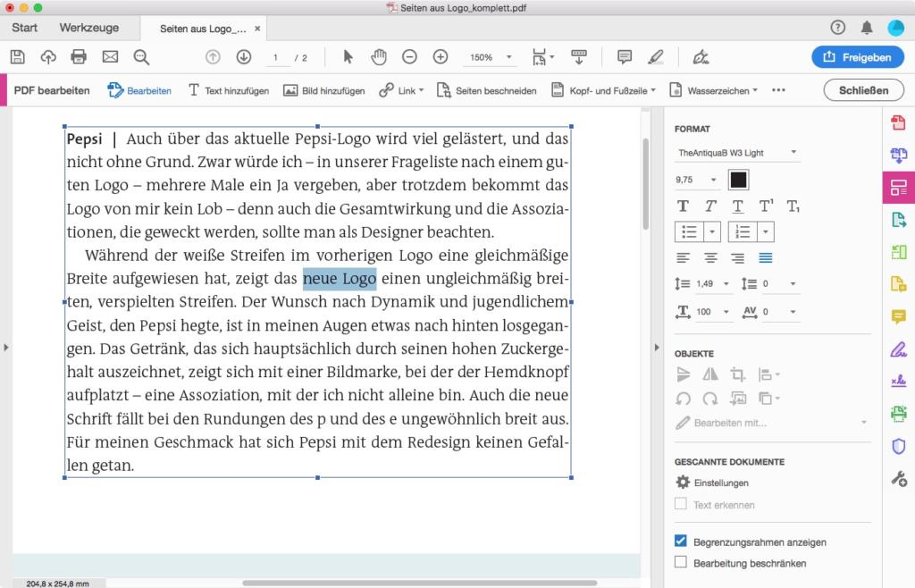Apply underline text style
The image size is (915, 588).
(x=737, y=206)
